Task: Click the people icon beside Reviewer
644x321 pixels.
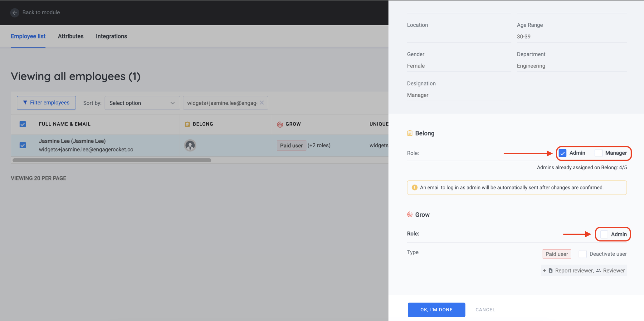Action: tap(598, 270)
